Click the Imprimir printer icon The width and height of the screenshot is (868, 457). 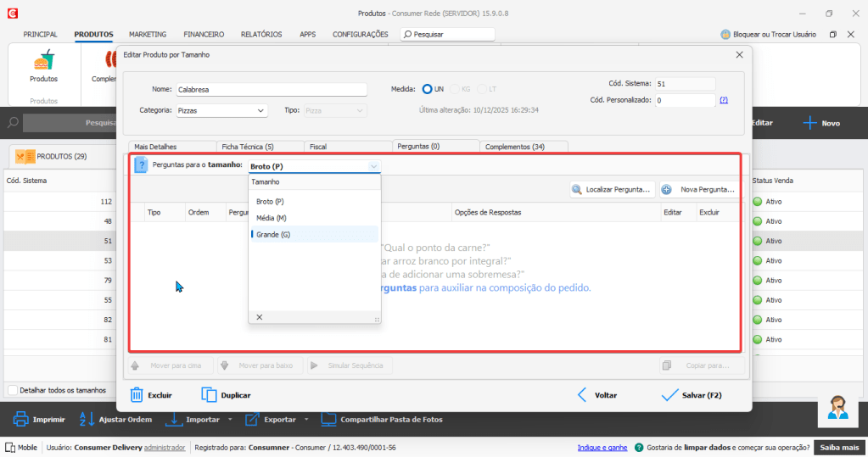tap(21, 419)
